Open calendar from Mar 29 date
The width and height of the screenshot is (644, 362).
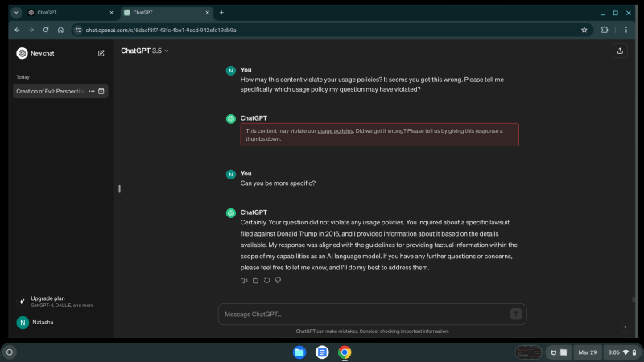click(587, 352)
